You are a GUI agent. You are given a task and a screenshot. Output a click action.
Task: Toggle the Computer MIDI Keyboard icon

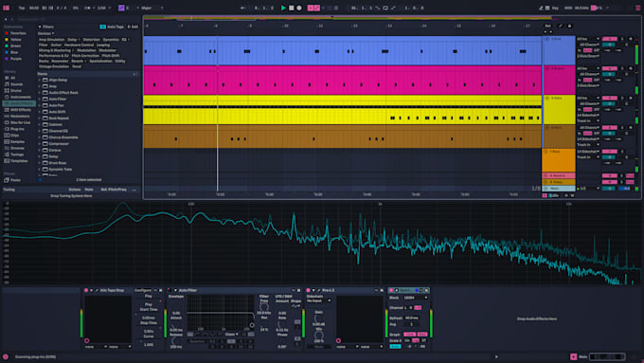[547, 8]
